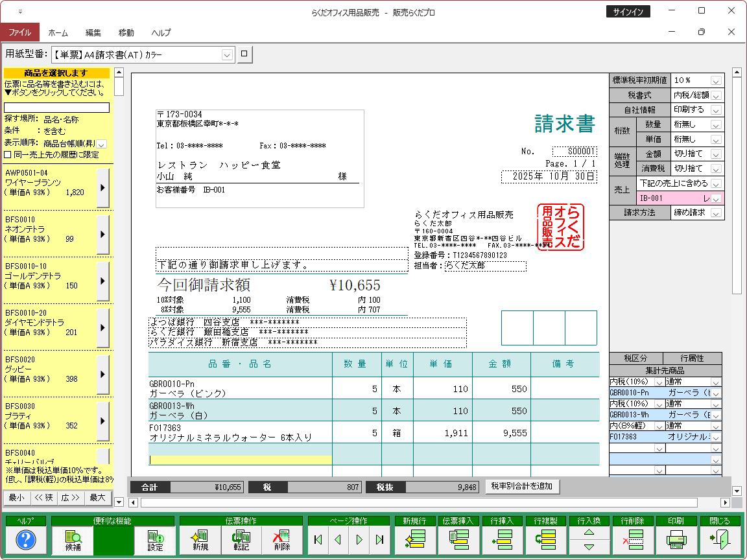Open the 候補 (candidate) search icon
The height and width of the screenshot is (560, 747).
[73, 539]
